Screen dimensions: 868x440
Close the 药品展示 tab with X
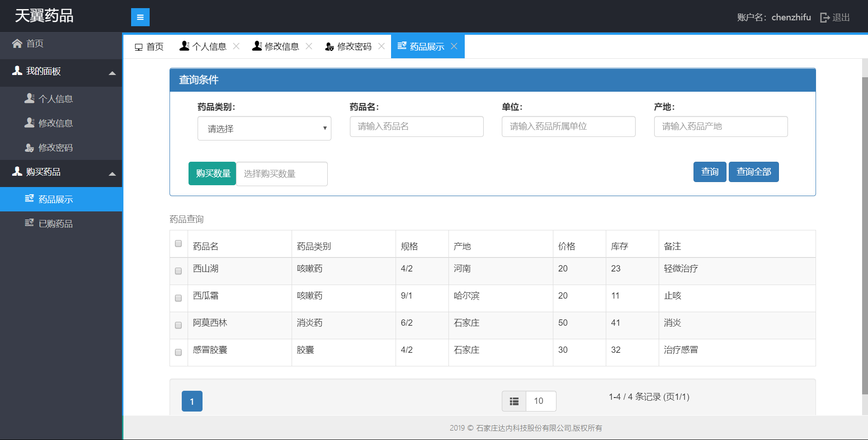point(454,46)
